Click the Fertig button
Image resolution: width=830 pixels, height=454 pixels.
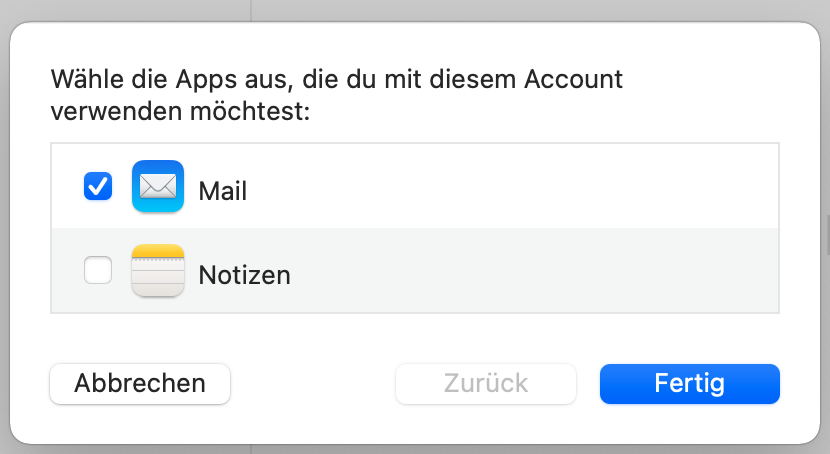(x=689, y=384)
